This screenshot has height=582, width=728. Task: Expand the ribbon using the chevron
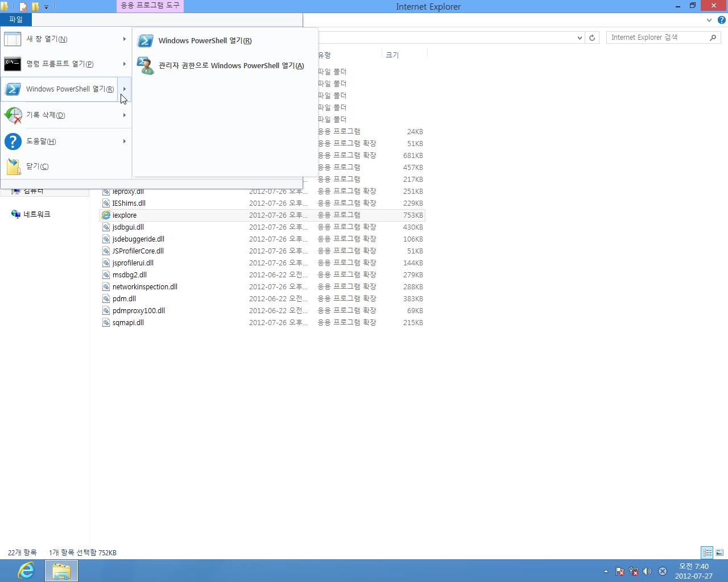pos(709,20)
